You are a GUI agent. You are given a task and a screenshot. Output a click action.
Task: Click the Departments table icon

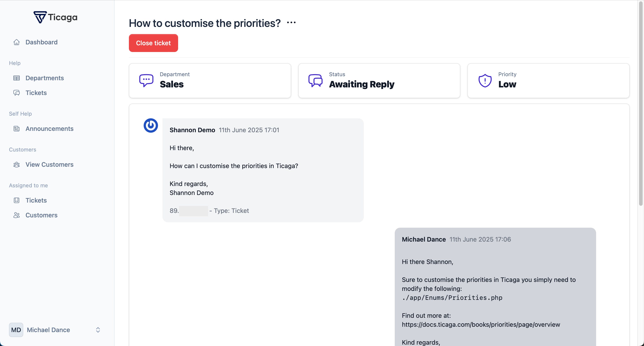pyautogui.click(x=17, y=78)
